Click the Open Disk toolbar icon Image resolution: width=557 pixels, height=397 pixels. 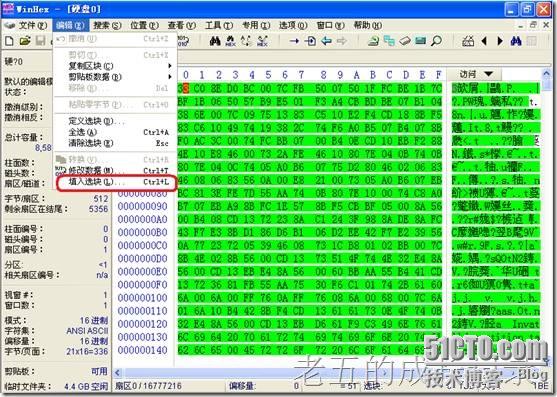click(373, 41)
